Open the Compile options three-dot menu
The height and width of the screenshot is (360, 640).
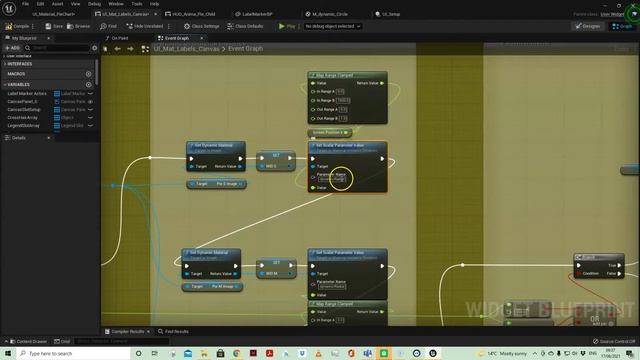33,26
